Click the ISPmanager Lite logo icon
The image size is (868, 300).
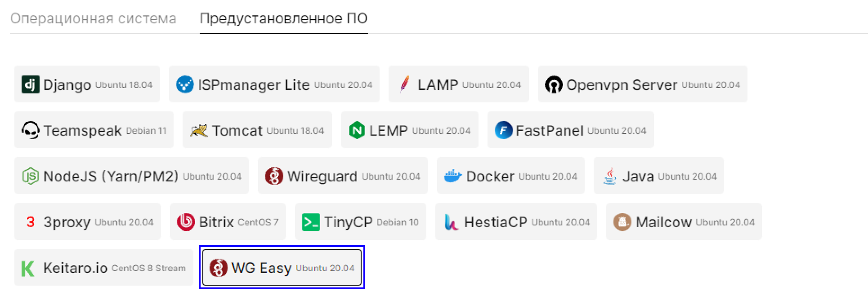pyautogui.click(x=185, y=84)
